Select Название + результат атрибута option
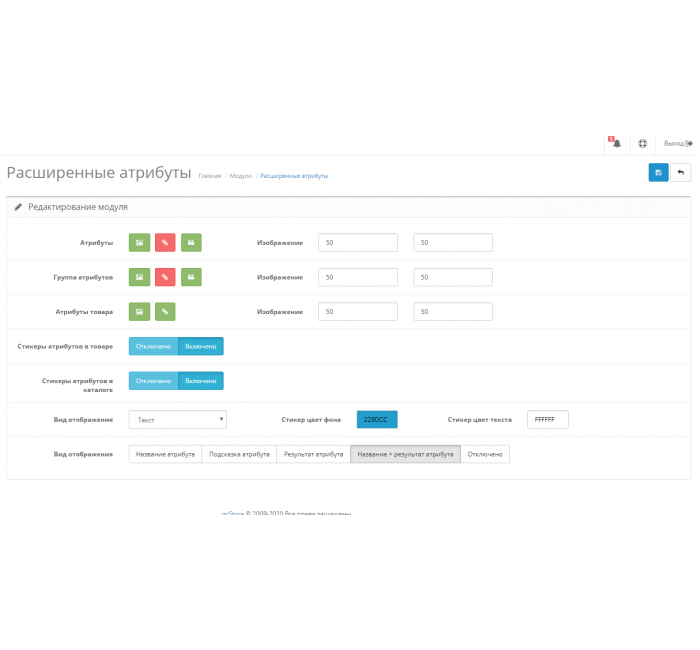 (x=405, y=454)
